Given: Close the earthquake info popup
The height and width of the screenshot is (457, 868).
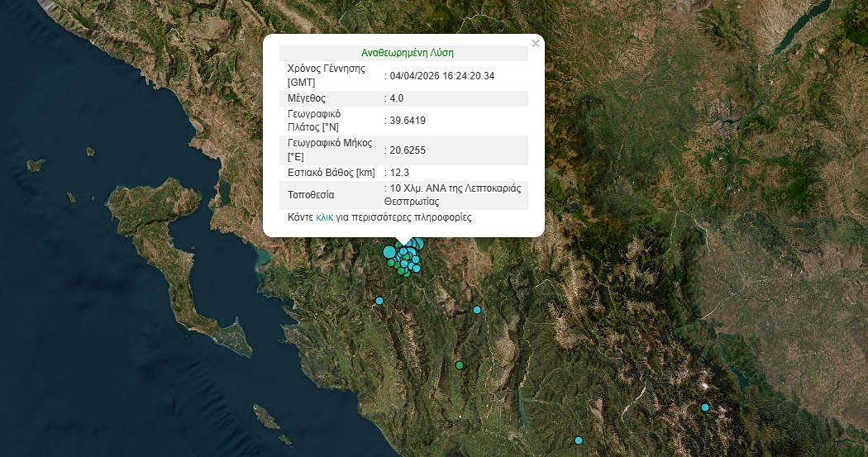Looking at the screenshot, I should pos(536,44).
